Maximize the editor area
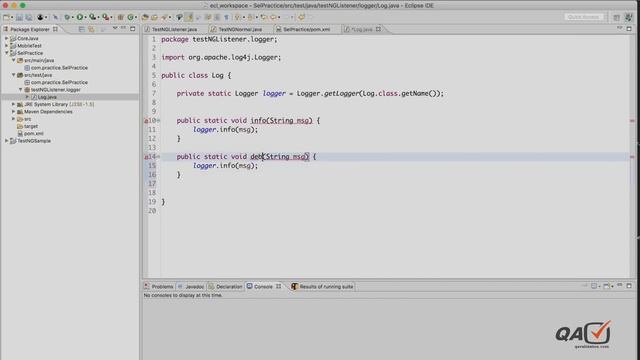 (x=629, y=29)
